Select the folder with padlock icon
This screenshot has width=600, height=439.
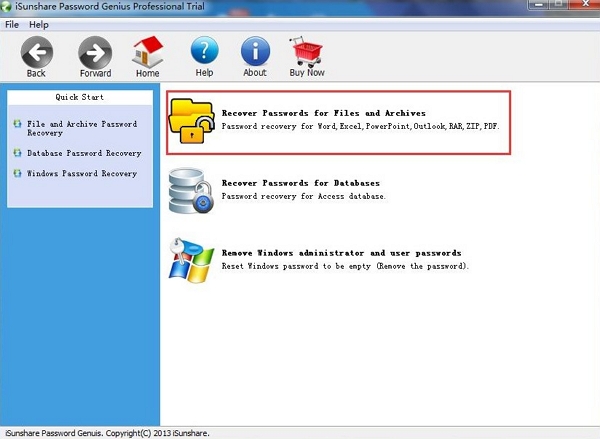(x=191, y=121)
